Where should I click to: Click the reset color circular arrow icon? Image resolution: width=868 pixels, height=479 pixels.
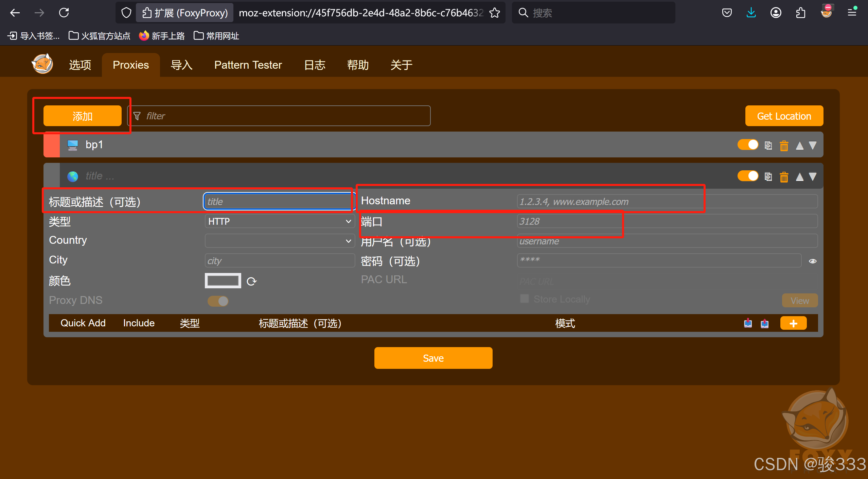point(251,281)
